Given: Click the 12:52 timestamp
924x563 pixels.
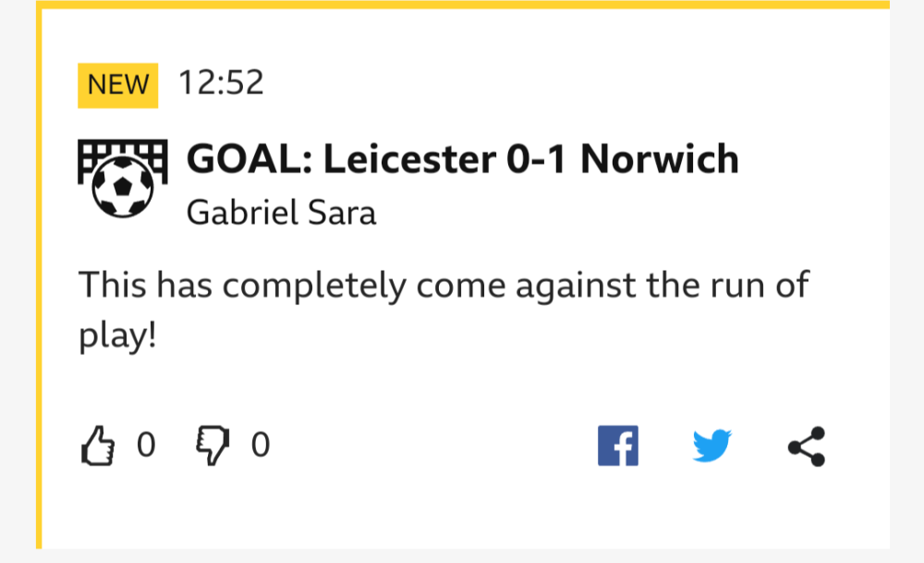Looking at the screenshot, I should 221,83.
